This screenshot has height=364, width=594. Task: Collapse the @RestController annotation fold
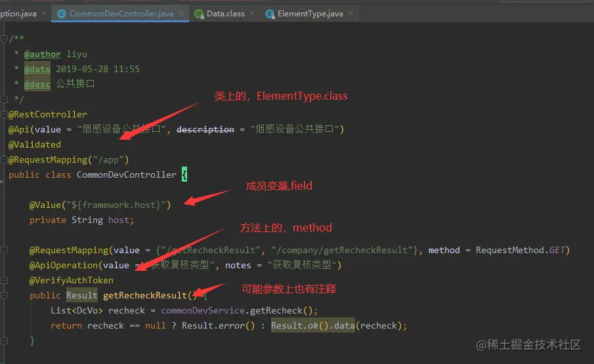[x=5, y=114]
